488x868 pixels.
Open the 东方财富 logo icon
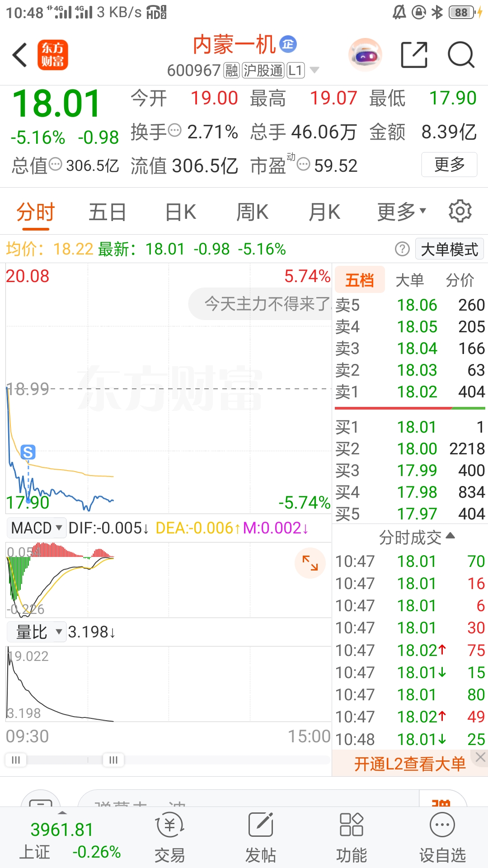pyautogui.click(x=53, y=55)
